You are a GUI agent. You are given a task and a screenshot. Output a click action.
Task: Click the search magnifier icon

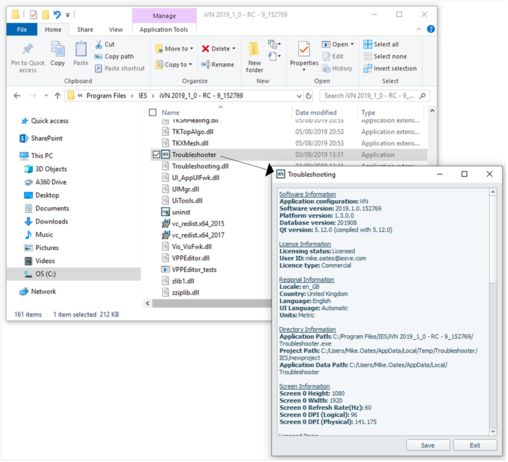click(x=422, y=96)
